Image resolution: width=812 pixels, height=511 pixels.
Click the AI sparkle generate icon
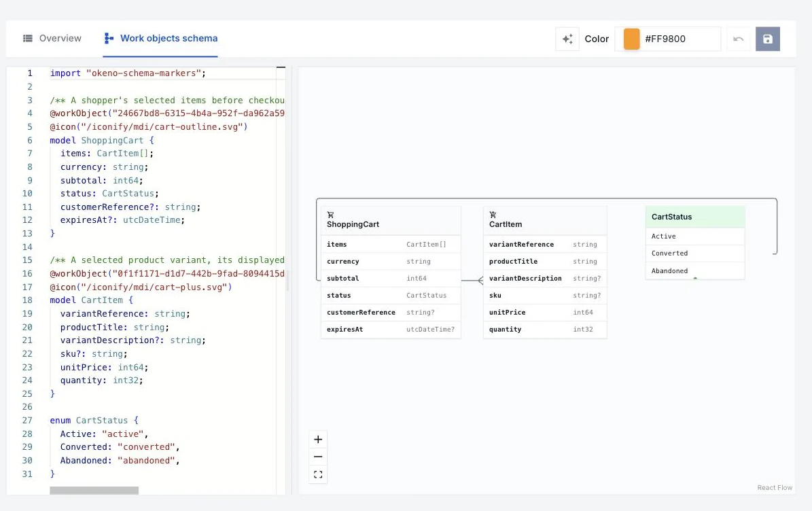[567, 39]
